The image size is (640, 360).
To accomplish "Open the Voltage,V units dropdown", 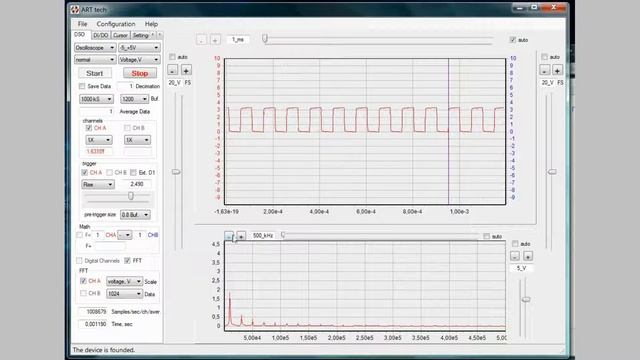I will (139, 60).
